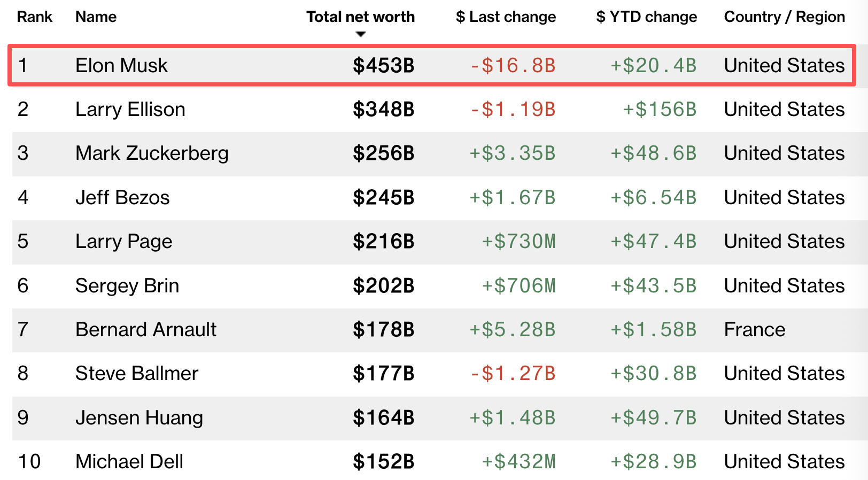Click the sort arrow under Total net worth
This screenshot has width=868, height=480.
click(x=361, y=34)
